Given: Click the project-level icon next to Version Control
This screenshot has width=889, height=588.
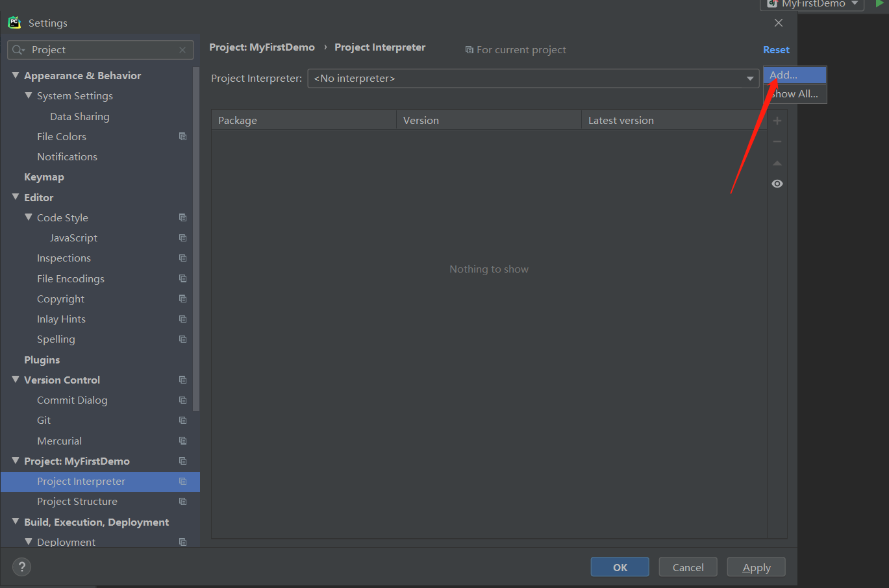Looking at the screenshot, I should tap(182, 380).
